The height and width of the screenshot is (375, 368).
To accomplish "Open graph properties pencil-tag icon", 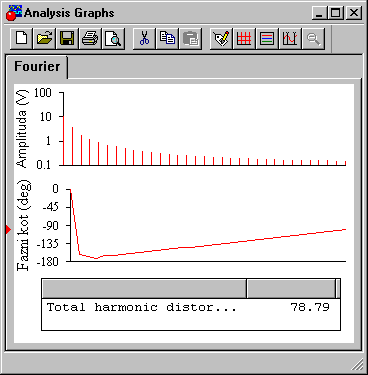I will point(221,39).
